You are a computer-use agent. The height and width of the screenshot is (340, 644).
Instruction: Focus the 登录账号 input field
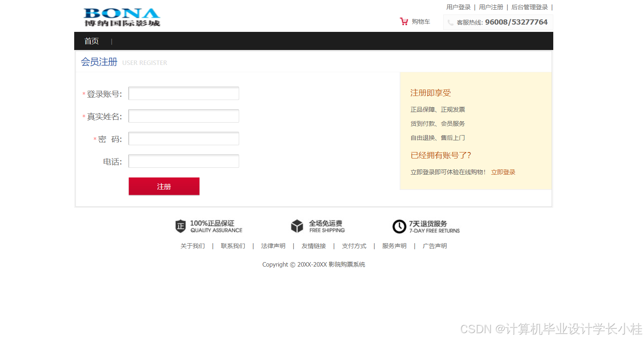pos(183,94)
